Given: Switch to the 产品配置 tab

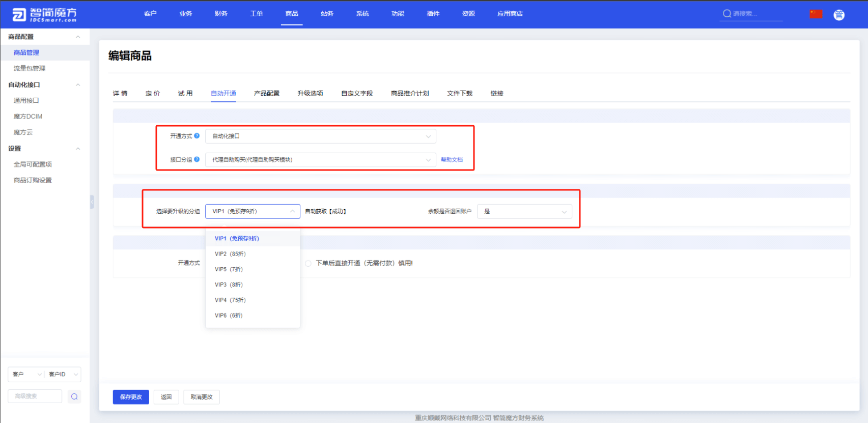Looking at the screenshot, I should (x=267, y=93).
